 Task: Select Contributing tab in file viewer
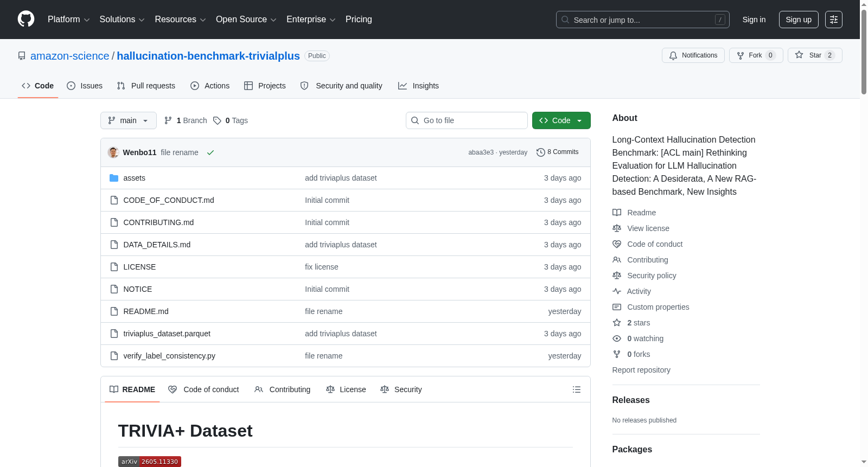(282, 389)
